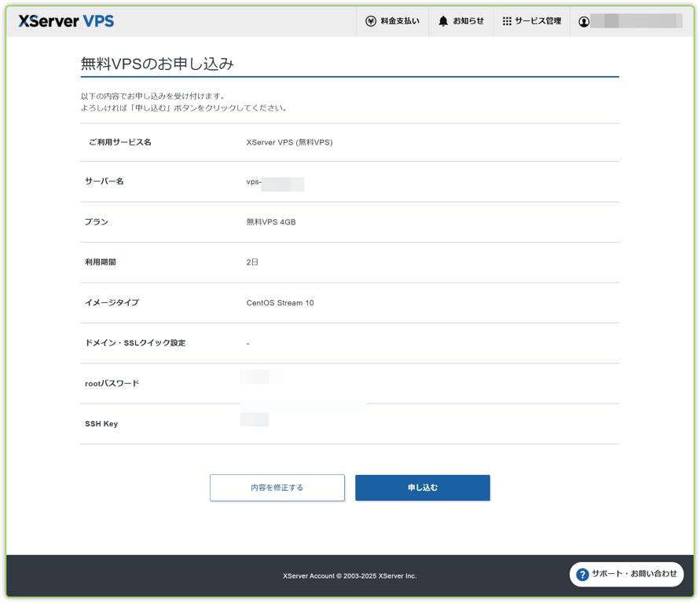Image resolution: width=700 pixels, height=603 pixels.
Task: Click the 利用期間 label
Action: [x=101, y=262]
